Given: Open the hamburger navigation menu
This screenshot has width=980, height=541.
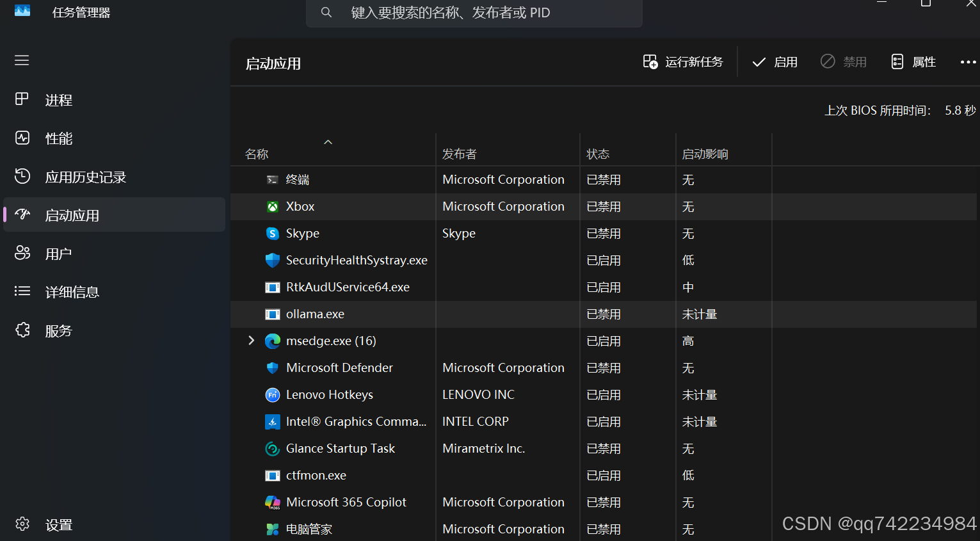Looking at the screenshot, I should 22,60.
